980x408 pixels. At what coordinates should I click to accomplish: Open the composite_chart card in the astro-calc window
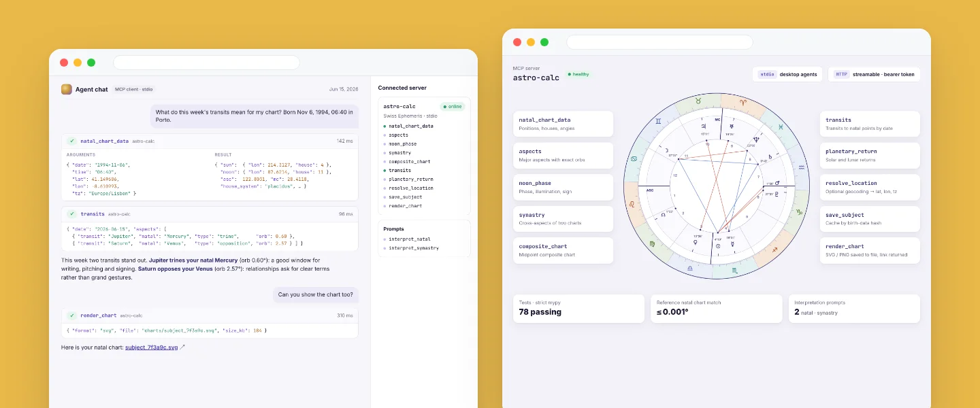click(563, 250)
